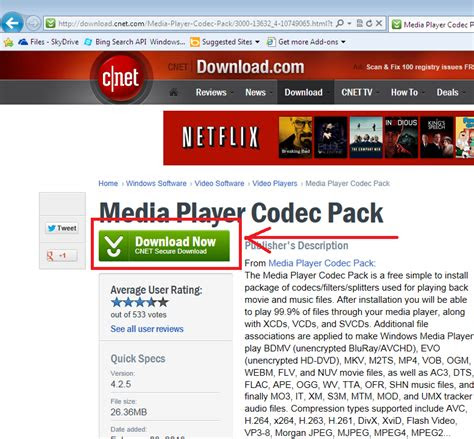The width and height of the screenshot is (474, 439).
Task: Click the Netflix logo in banner ad
Action: (220, 137)
